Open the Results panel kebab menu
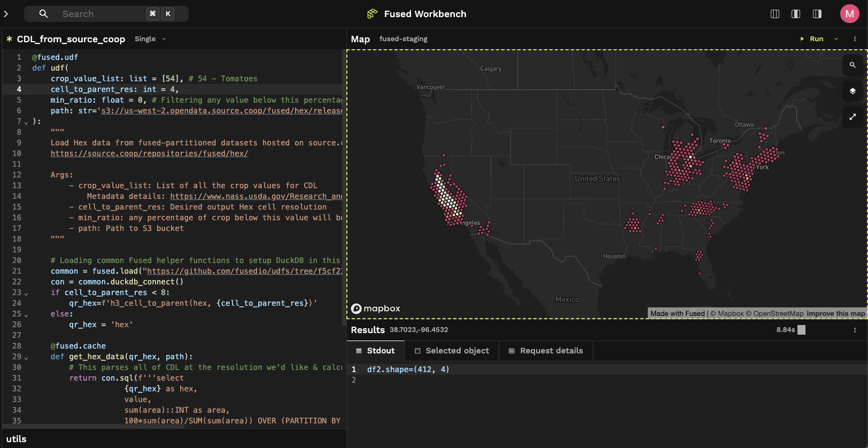The height and width of the screenshot is (448, 868). [855, 330]
